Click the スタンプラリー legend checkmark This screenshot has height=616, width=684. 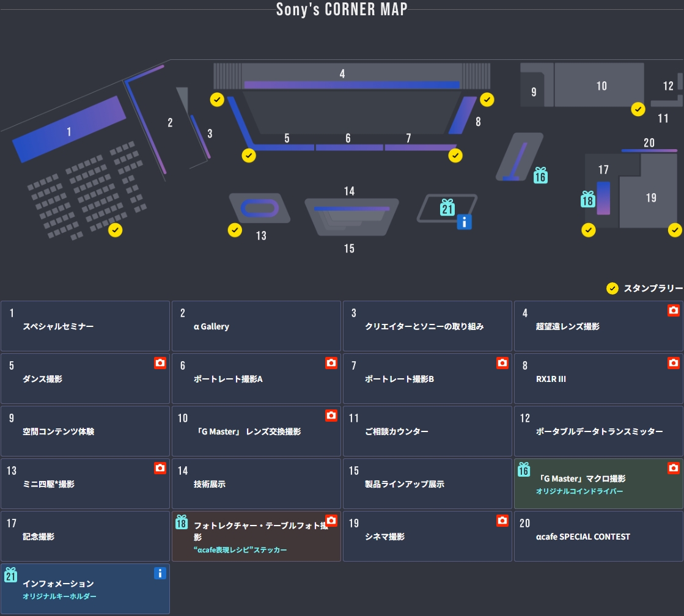612,288
